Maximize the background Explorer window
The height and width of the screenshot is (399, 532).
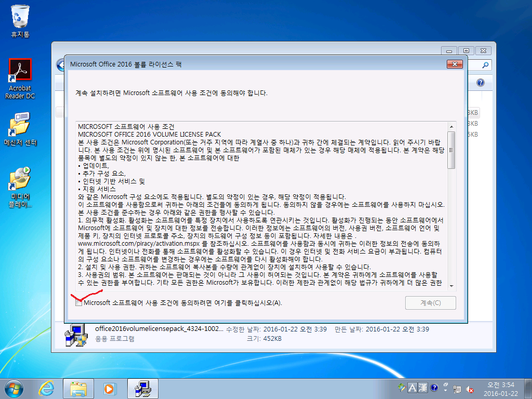click(466, 50)
